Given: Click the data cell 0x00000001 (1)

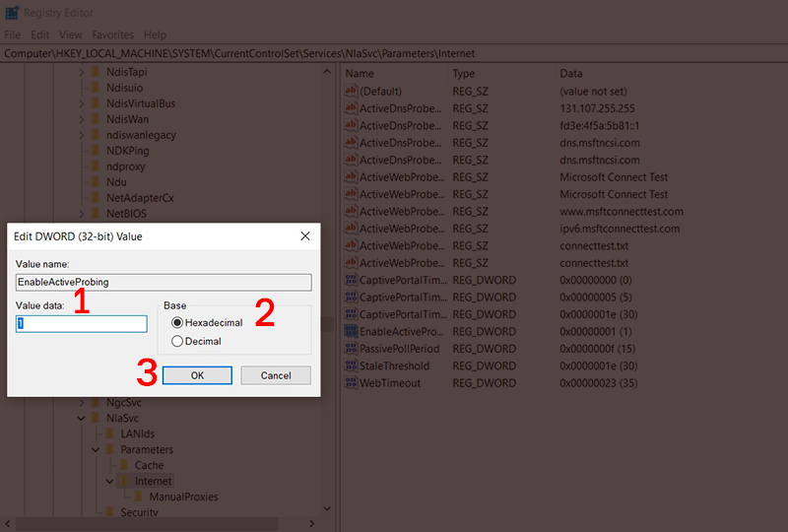Looking at the screenshot, I should click(x=596, y=331).
